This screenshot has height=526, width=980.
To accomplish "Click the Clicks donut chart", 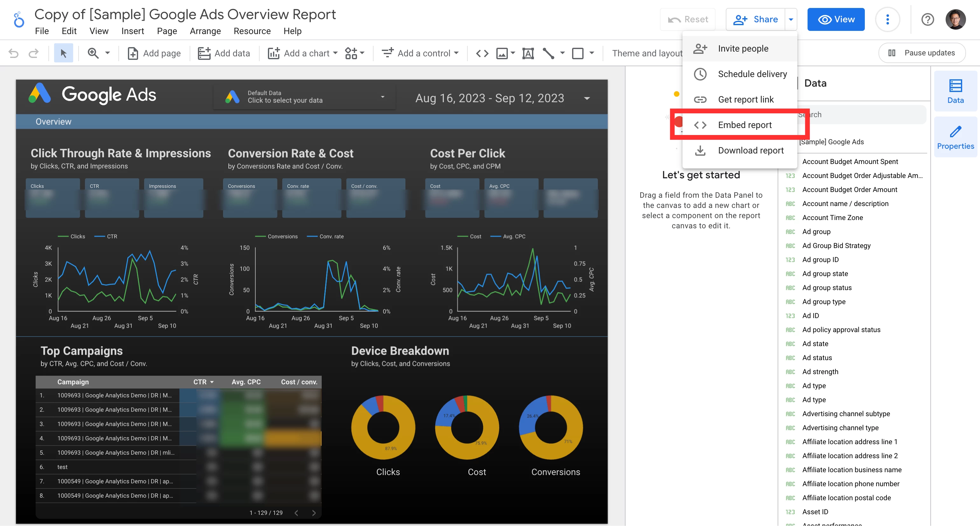I will 383,427.
